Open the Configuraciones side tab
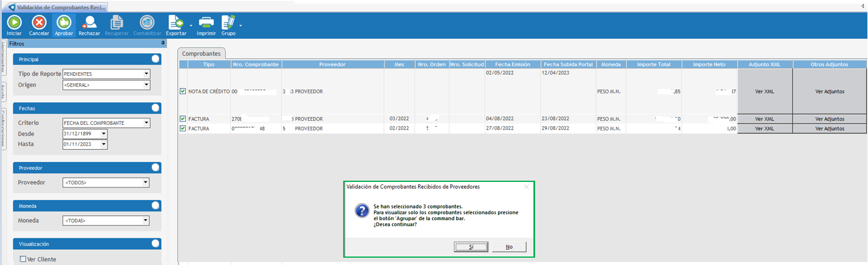This screenshot has width=868, height=265. (3, 128)
